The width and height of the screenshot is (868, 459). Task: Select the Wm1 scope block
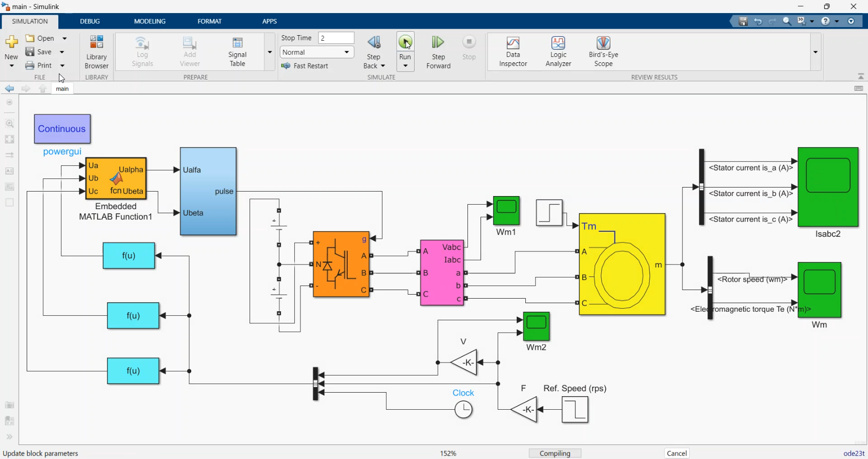(506, 211)
